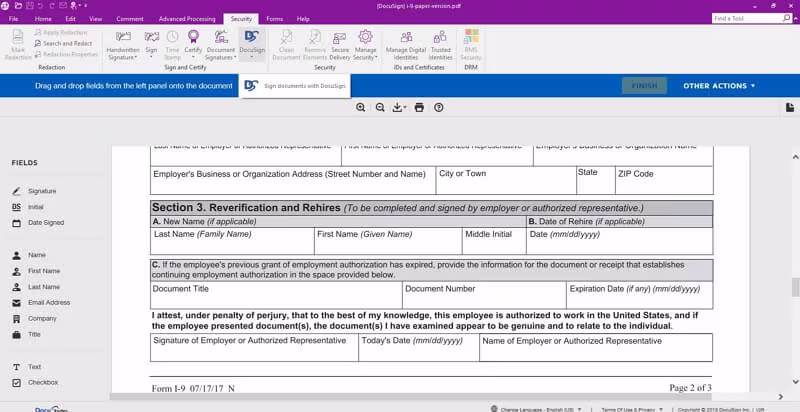Click the Security tab
The width and height of the screenshot is (800, 412).
tap(241, 19)
